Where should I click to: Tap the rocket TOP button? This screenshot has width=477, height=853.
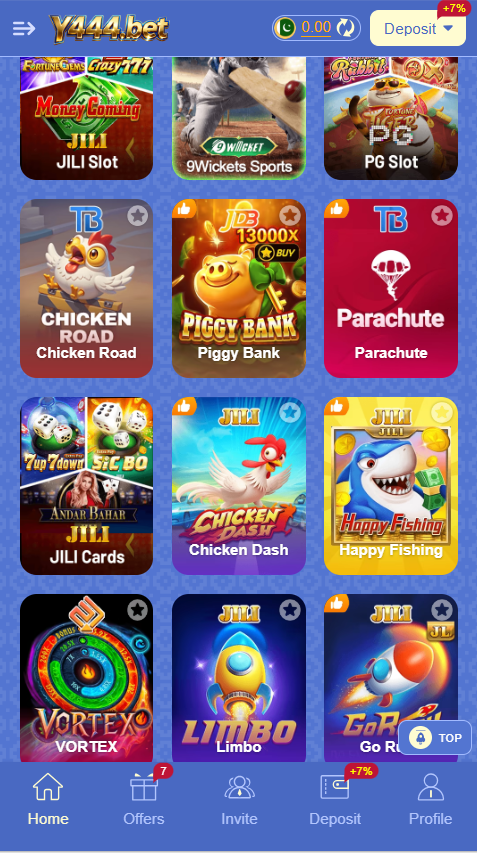435,738
